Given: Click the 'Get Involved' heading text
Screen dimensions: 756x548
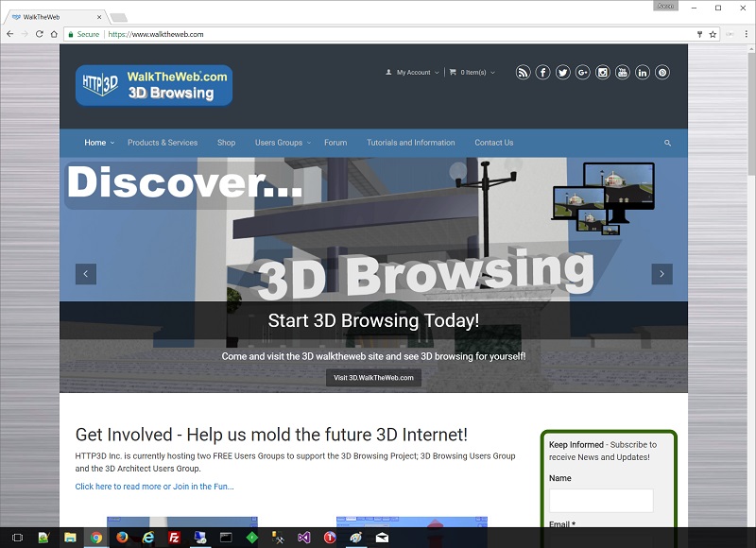Looking at the screenshot, I should coord(271,435).
